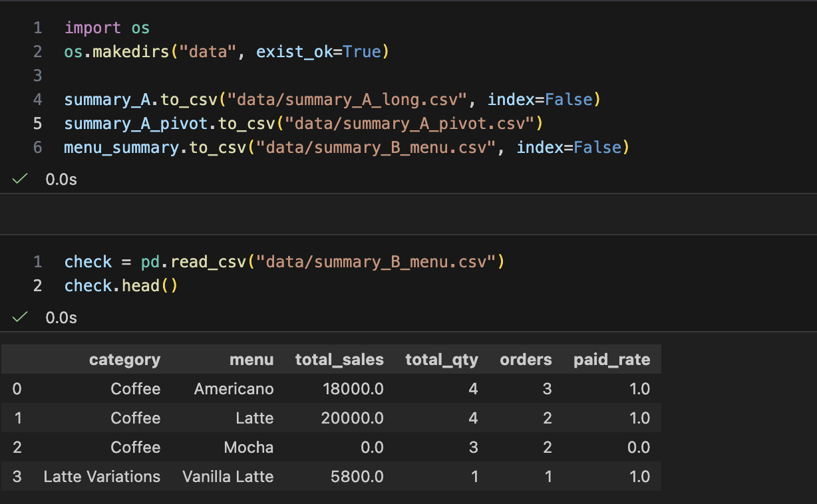This screenshot has width=817, height=504.
Task: Click the 'Latte Variations' category cell
Action: pyautogui.click(x=102, y=476)
